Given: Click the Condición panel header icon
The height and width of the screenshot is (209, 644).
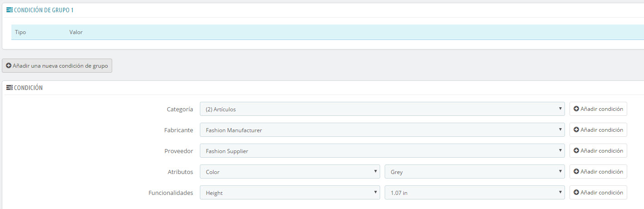Looking at the screenshot, I should 10,88.
